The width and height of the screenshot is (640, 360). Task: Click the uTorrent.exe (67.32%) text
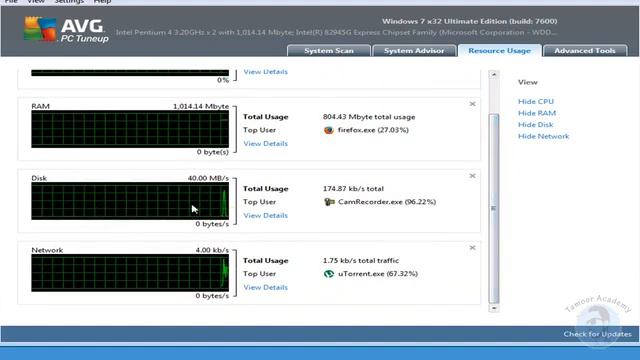coord(378,274)
